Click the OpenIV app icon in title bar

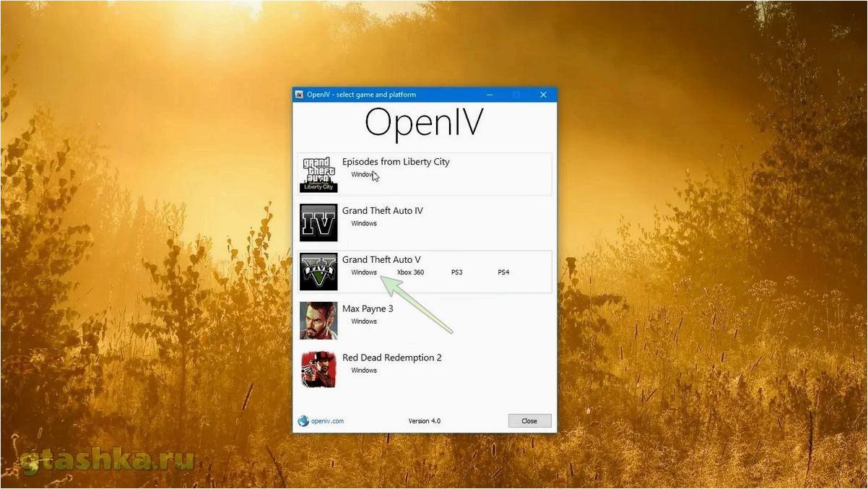point(300,95)
